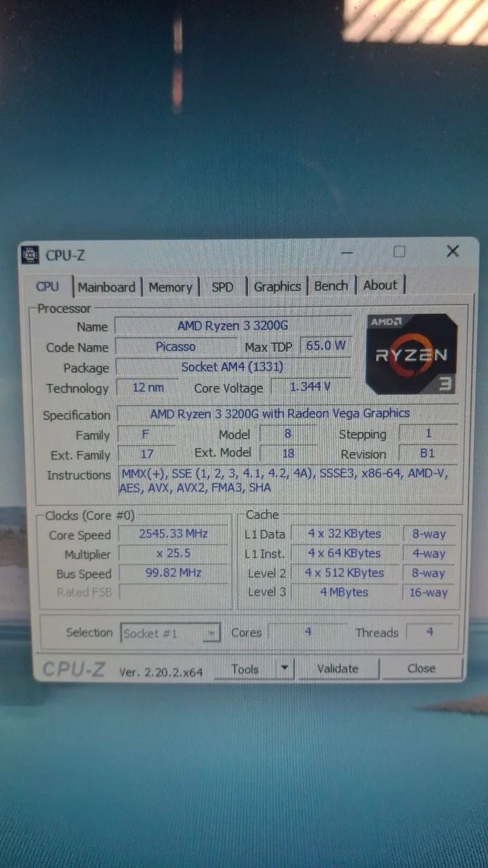Click the Ext. Family value 17

coord(146,454)
